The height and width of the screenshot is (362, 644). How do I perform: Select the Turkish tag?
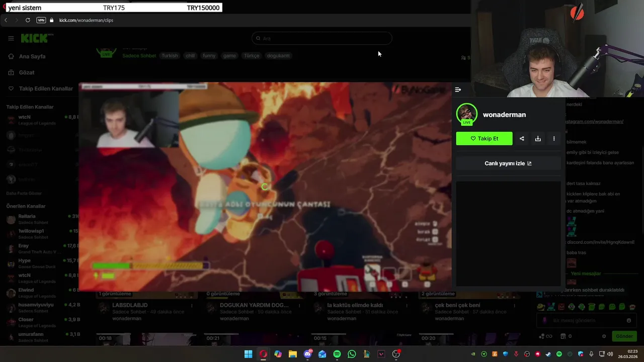click(170, 56)
